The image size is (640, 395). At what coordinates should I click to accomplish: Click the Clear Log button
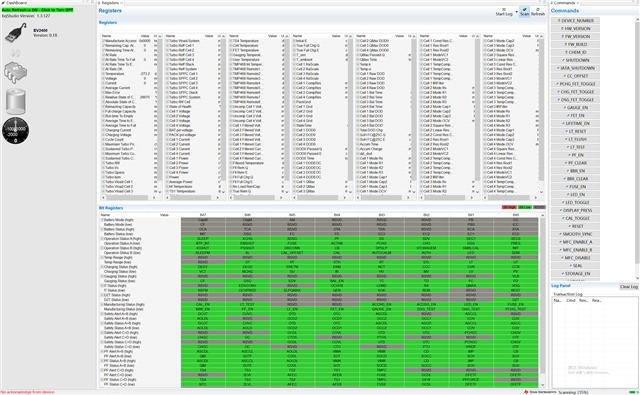point(629,287)
